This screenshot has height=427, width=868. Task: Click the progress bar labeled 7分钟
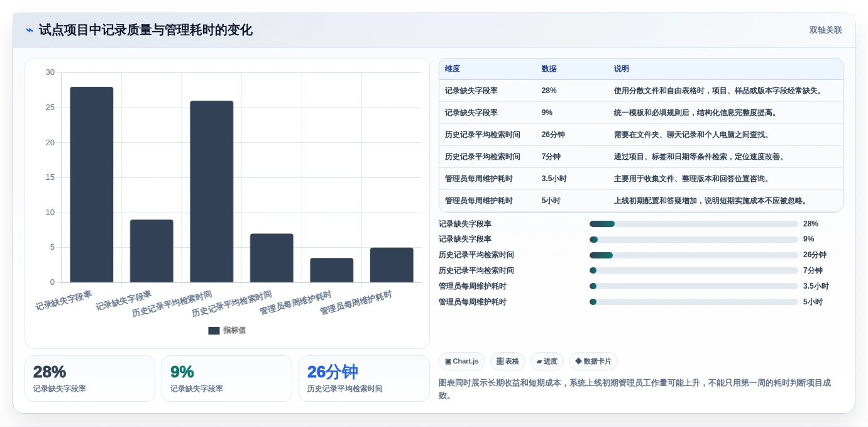click(694, 270)
